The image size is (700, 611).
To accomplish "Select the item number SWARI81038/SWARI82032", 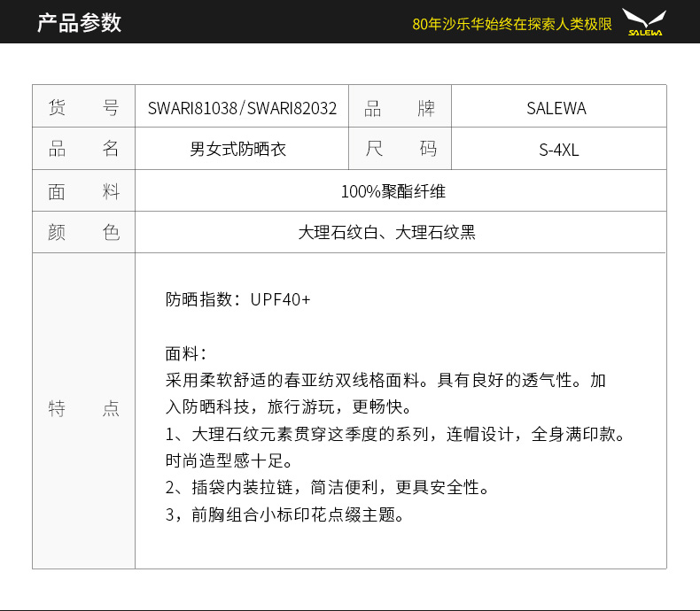I will 242,108.
